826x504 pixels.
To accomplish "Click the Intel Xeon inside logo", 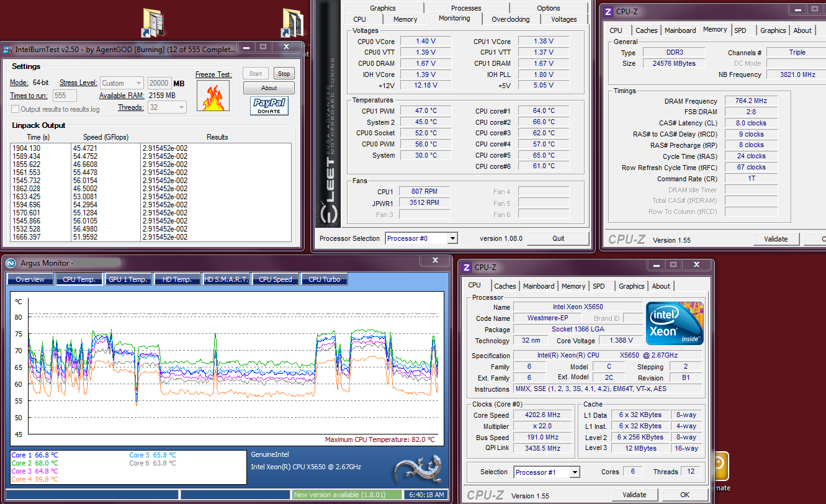I will [675, 323].
